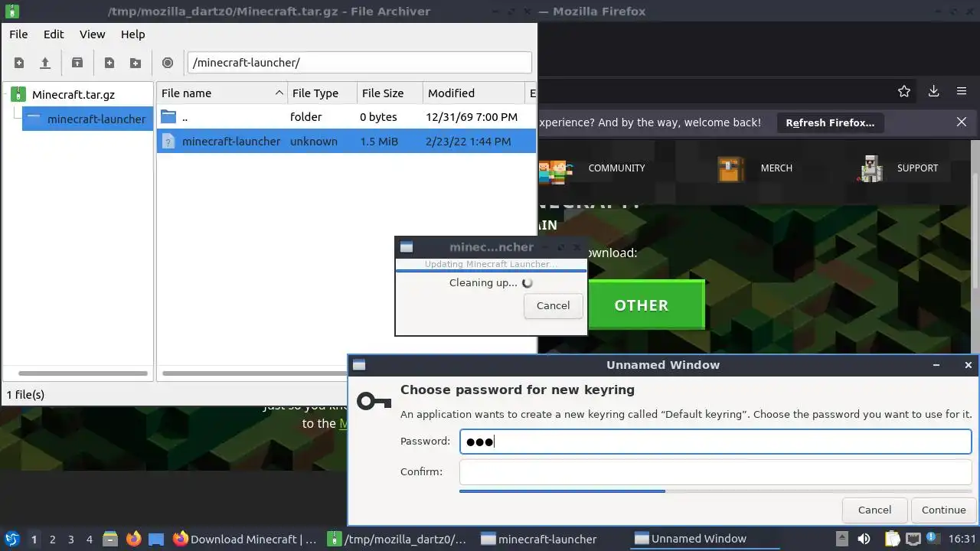
Task: Click the Refresh Firefox… button
Action: (830, 122)
